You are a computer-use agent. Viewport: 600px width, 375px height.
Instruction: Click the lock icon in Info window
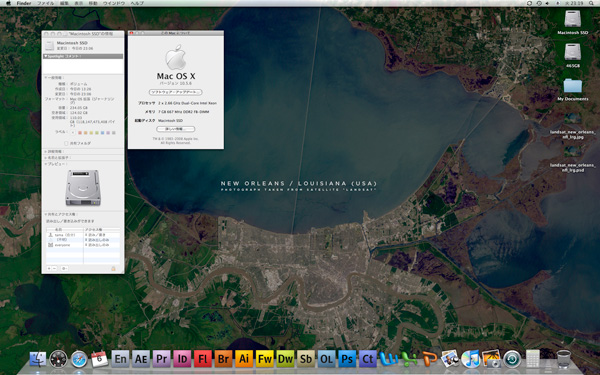(x=113, y=269)
